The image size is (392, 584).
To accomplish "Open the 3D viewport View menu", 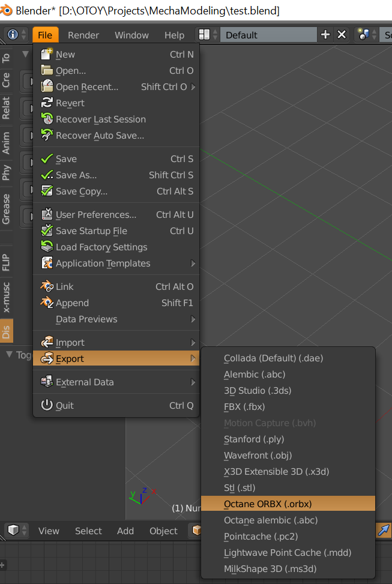I will tap(49, 531).
